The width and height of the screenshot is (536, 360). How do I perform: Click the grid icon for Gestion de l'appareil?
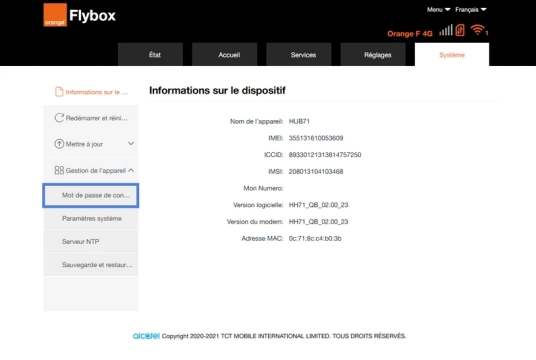59,170
